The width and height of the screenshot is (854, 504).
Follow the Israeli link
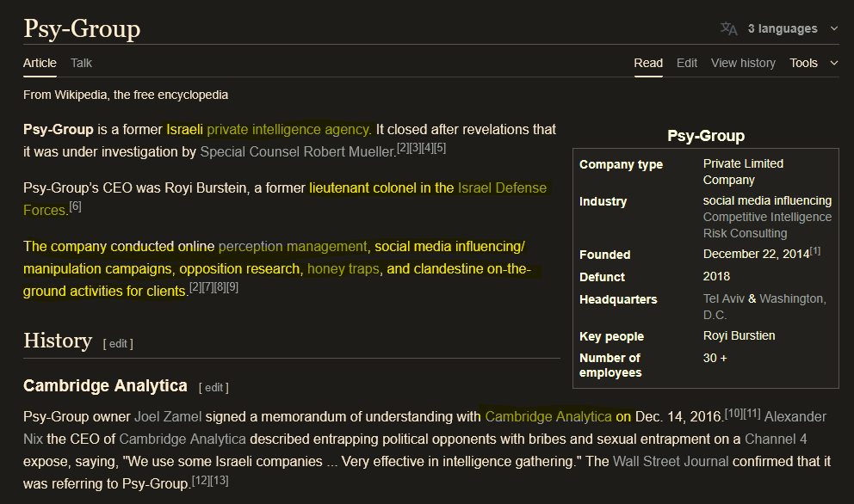pos(184,130)
